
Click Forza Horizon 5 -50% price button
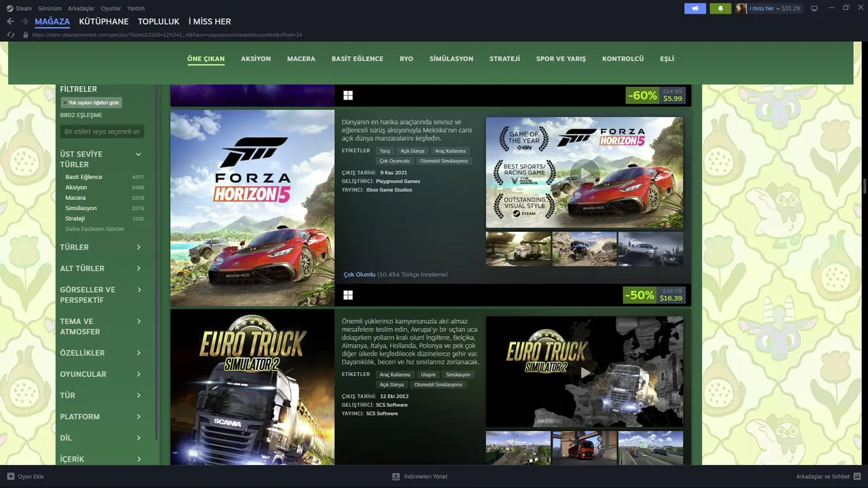[654, 295]
